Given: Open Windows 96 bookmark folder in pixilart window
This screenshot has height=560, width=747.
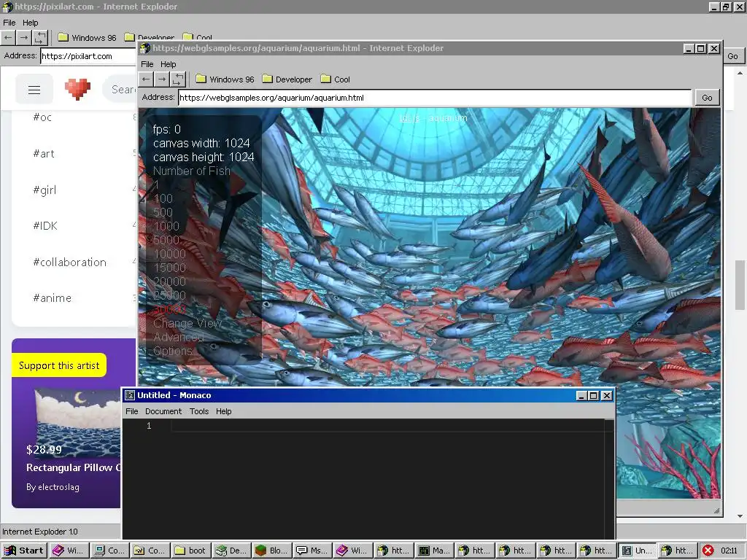Looking at the screenshot, I should pos(88,38).
